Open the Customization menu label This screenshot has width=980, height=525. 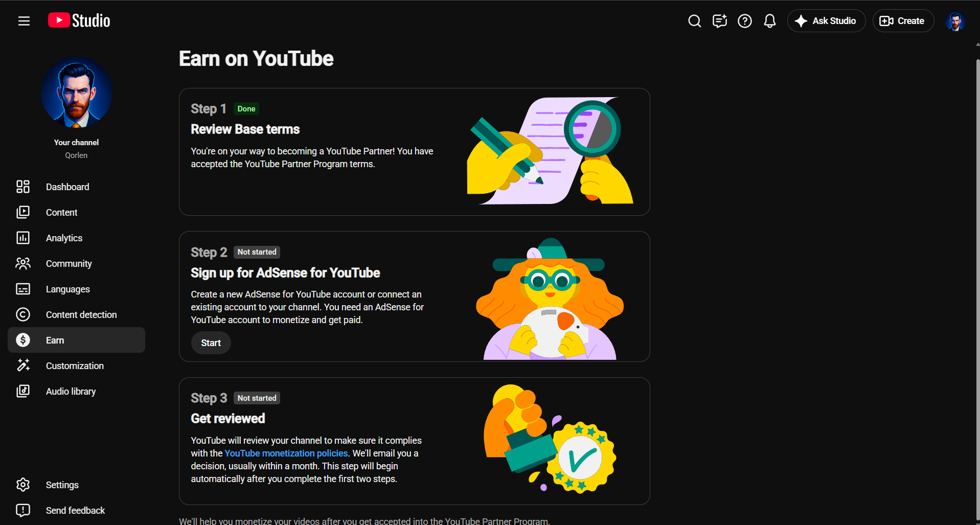pos(75,366)
